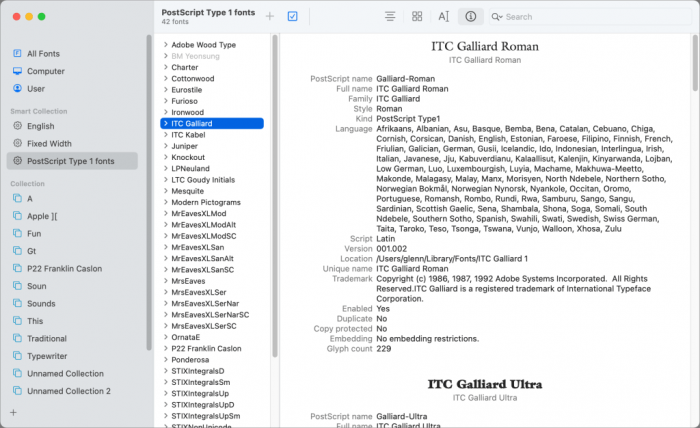
Task: Expand the OrnataE font family
Action: click(166, 337)
